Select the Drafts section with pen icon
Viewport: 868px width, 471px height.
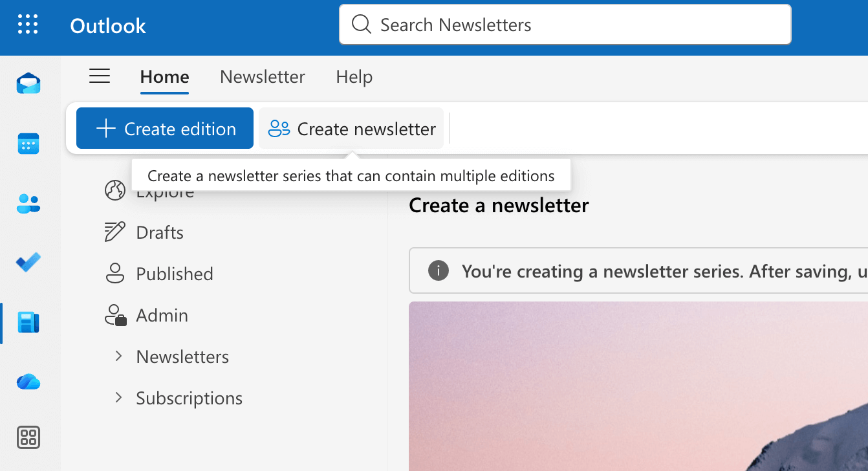pos(159,232)
